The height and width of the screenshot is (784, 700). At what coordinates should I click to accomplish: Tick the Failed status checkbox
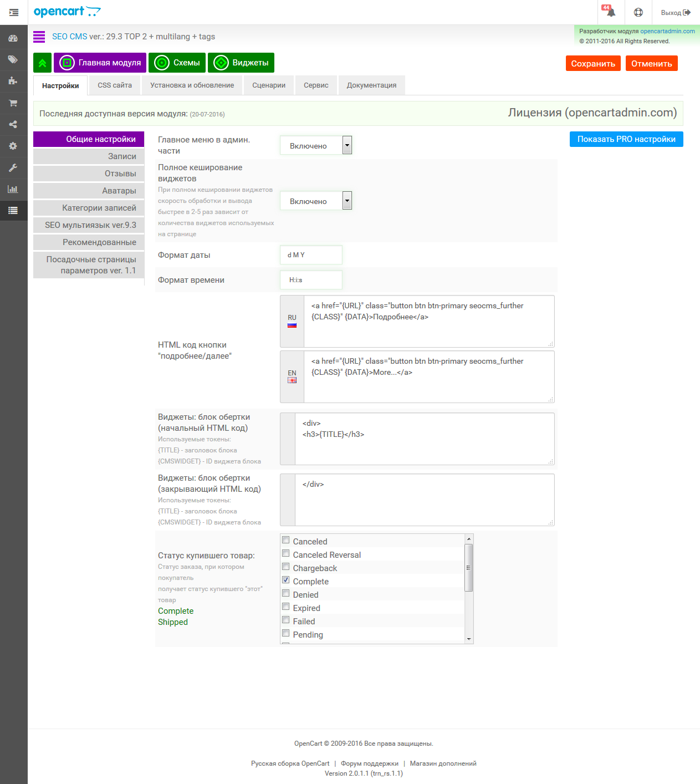click(x=286, y=620)
